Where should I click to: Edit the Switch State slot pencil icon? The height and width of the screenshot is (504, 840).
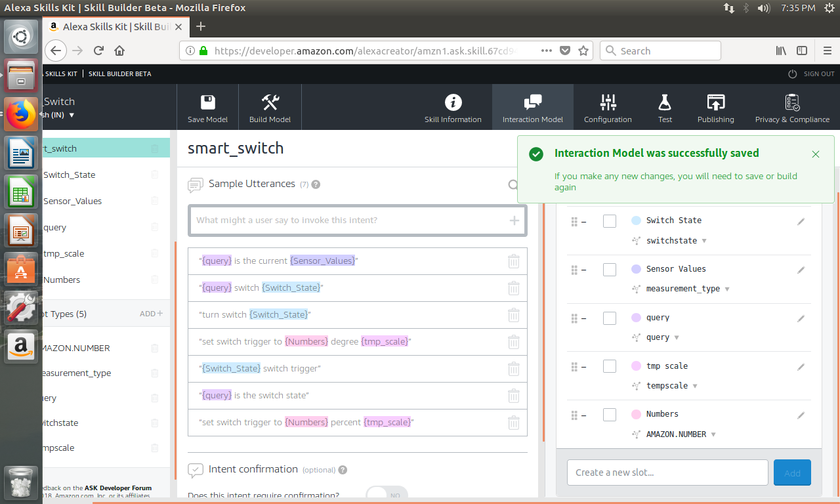coord(801,222)
